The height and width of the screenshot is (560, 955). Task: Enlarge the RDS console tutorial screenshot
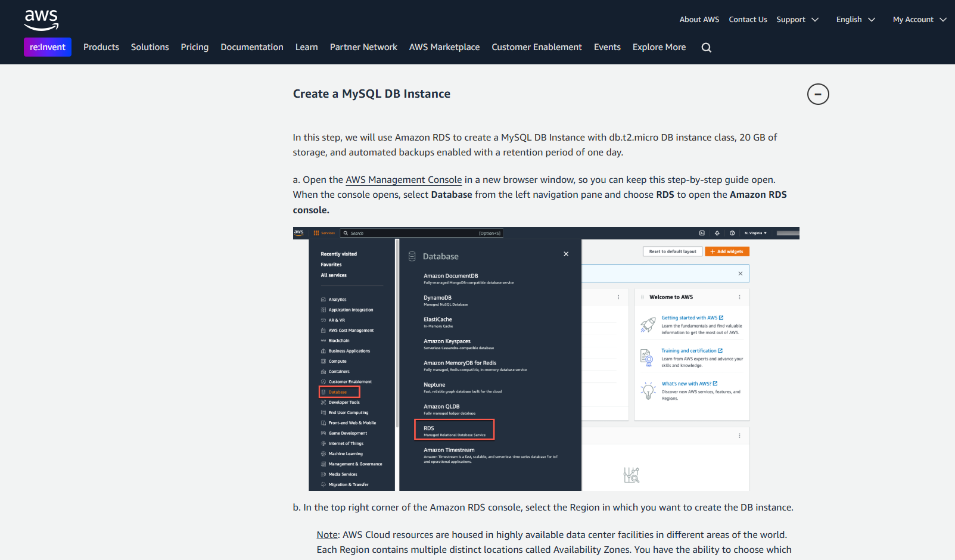[x=546, y=359]
